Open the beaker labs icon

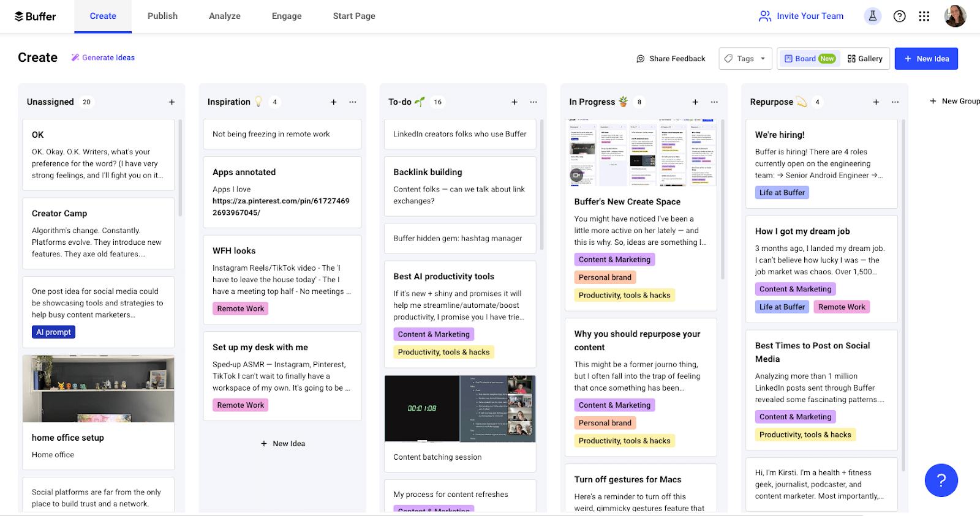pyautogui.click(x=872, y=17)
